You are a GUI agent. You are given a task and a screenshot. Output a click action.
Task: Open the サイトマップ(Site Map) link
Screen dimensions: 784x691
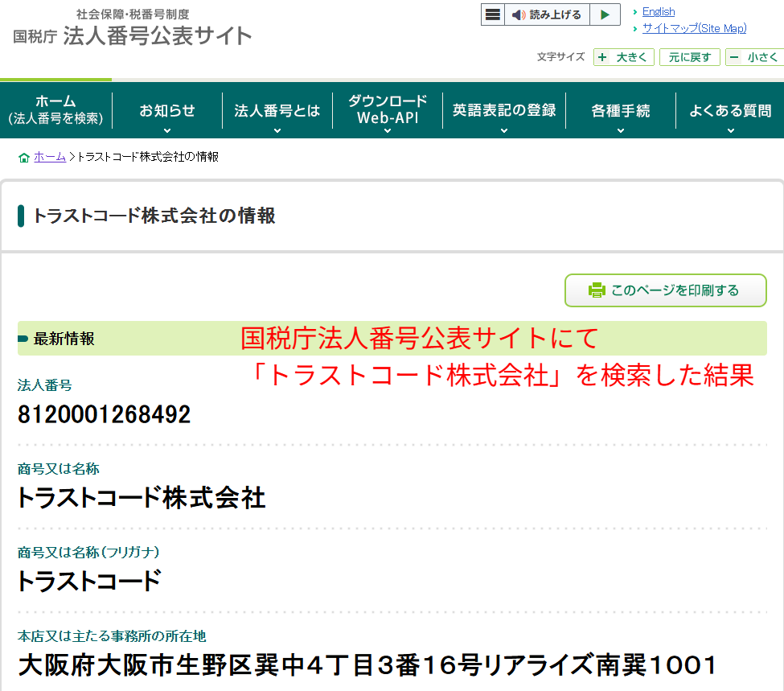[694, 28]
